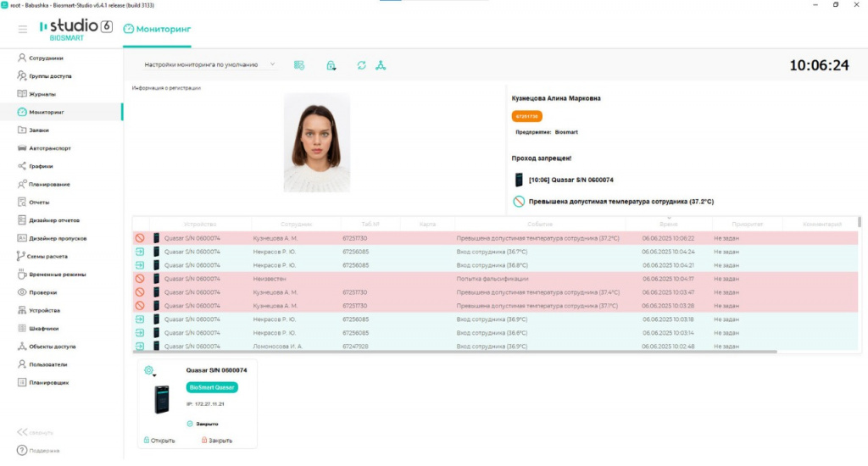The height and width of the screenshot is (466, 868).
Task: Open the hamburger menu icon
Action: [23, 29]
